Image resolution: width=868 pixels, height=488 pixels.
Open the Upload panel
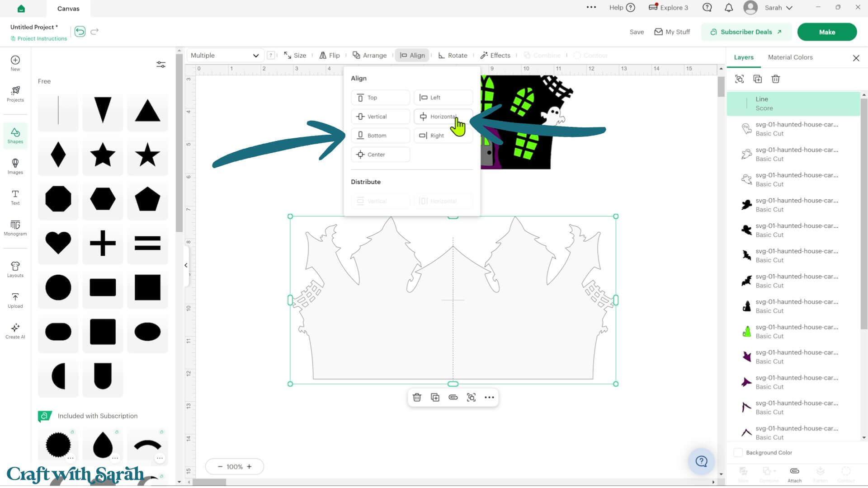[x=15, y=300]
